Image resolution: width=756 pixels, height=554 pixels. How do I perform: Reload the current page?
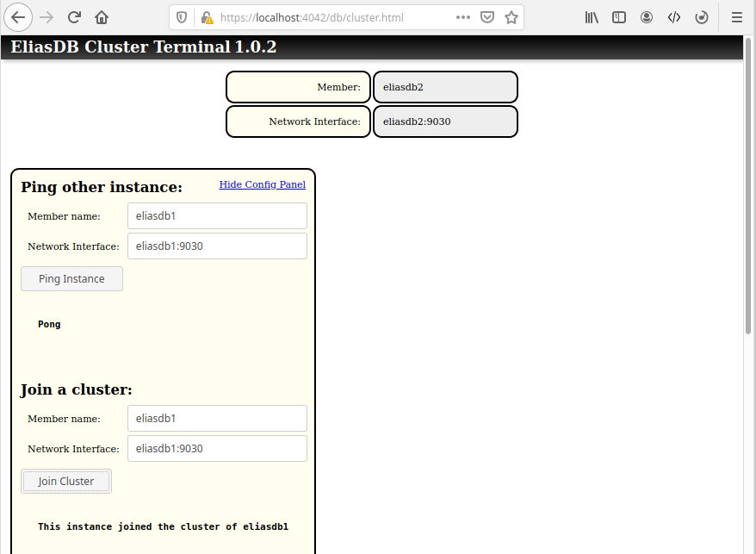pos(74,17)
